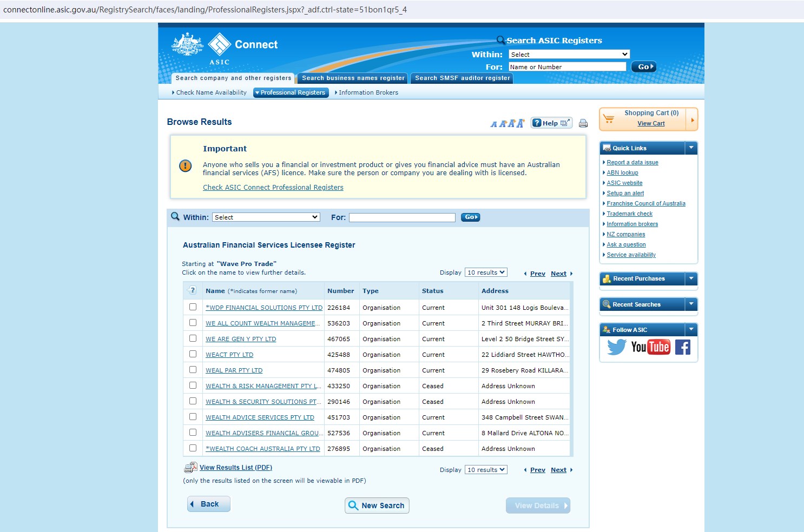This screenshot has width=804, height=532.
Task: Open the ASIC YouTube channel icon
Action: [651, 347]
